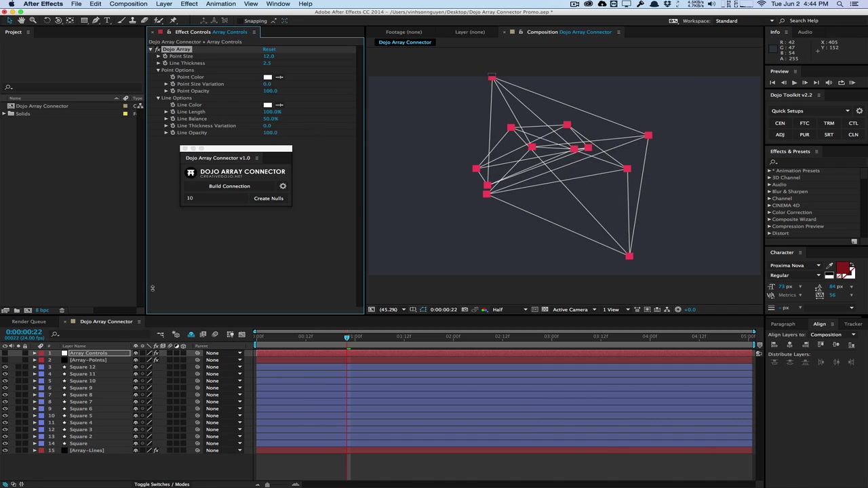This screenshot has height=488, width=868.
Task: Click the Build Connection button
Action: [x=229, y=186]
